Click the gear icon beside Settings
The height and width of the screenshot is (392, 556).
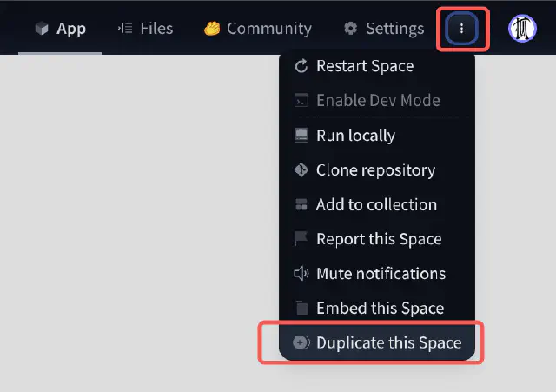(351, 29)
